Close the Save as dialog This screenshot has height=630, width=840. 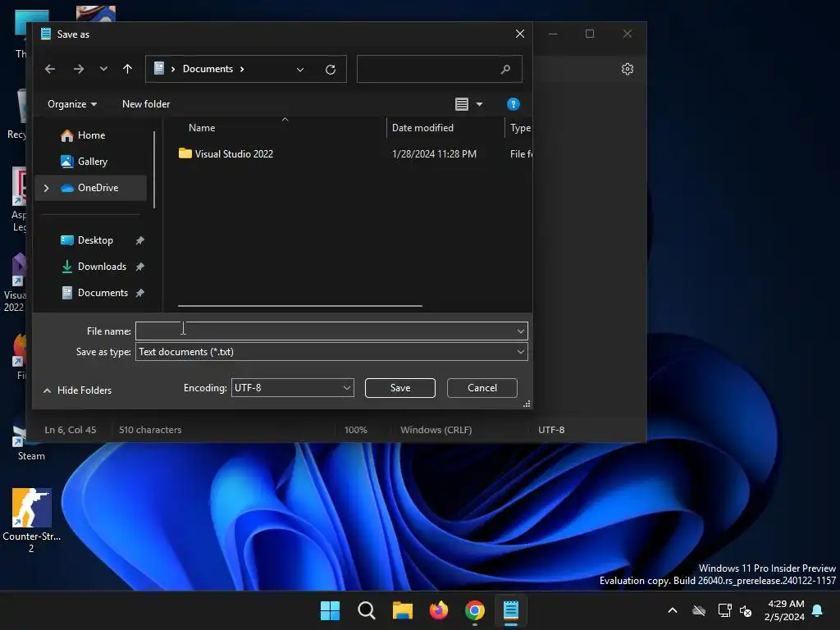519,34
